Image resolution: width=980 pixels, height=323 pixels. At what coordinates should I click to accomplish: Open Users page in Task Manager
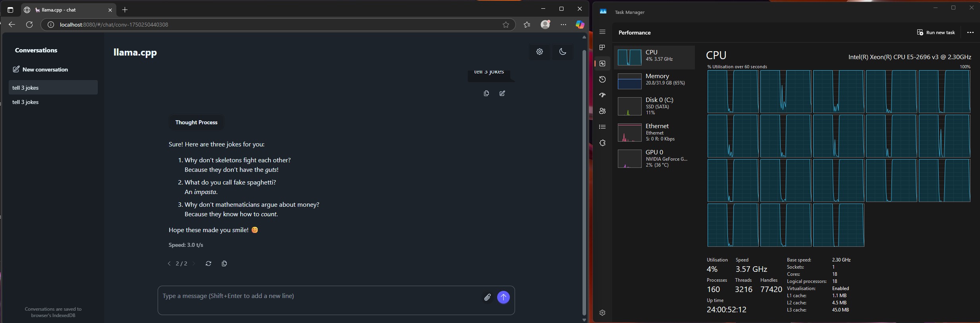(x=602, y=111)
